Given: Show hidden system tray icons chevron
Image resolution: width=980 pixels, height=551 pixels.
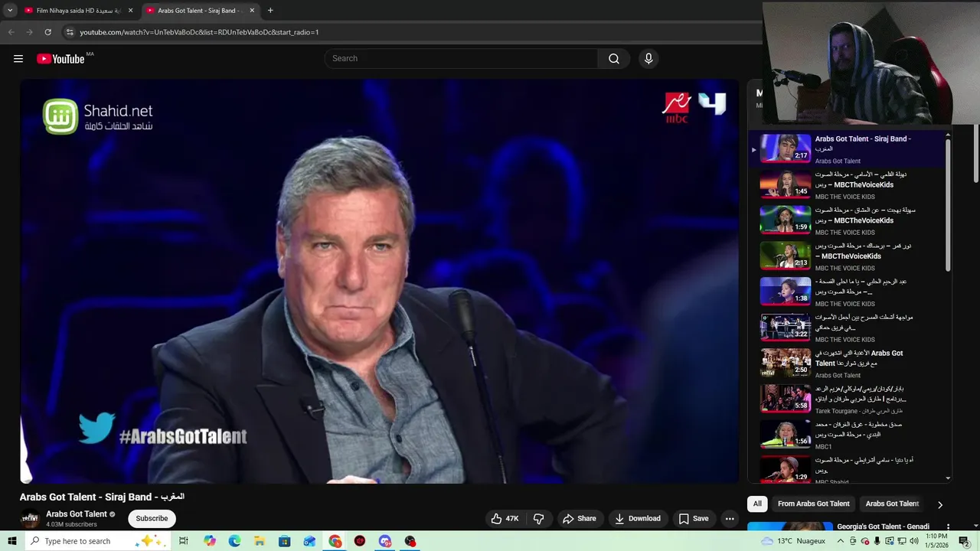Looking at the screenshot, I should click(x=841, y=541).
